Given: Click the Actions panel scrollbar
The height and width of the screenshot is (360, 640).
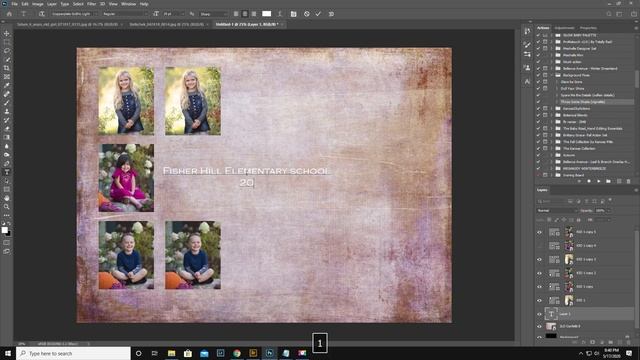Looking at the screenshot, I should point(637,80).
